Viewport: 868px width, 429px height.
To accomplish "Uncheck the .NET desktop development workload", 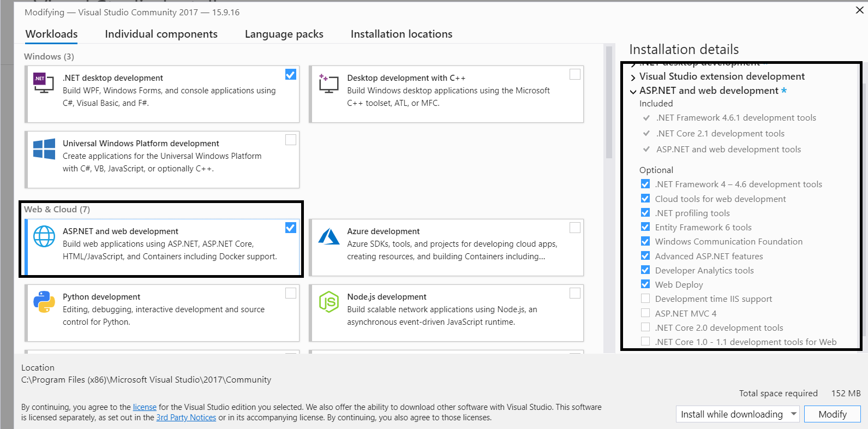I will [291, 74].
